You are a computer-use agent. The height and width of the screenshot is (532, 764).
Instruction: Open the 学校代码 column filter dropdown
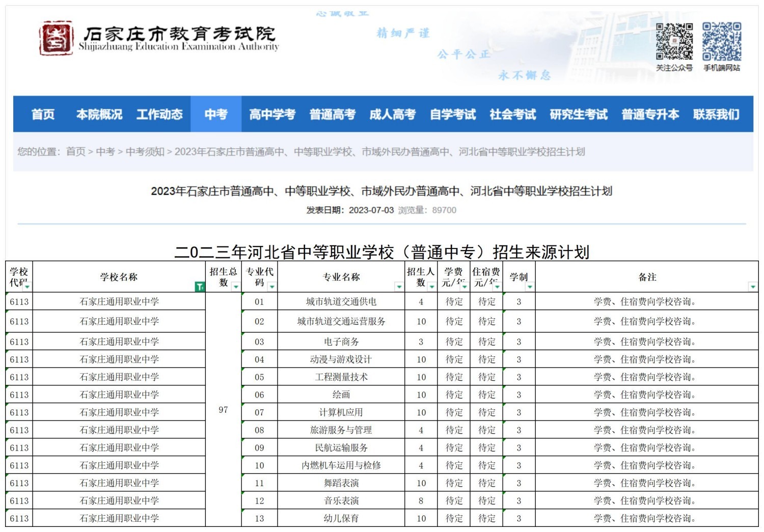(x=26, y=287)
